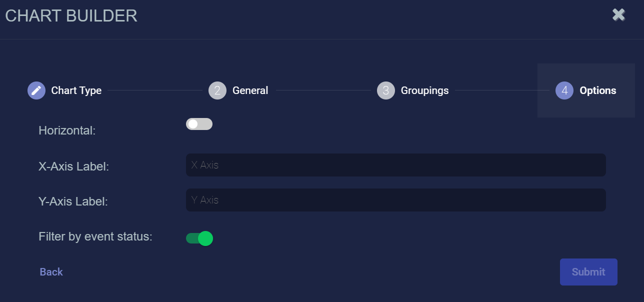Open the Groupings step label

424,90
